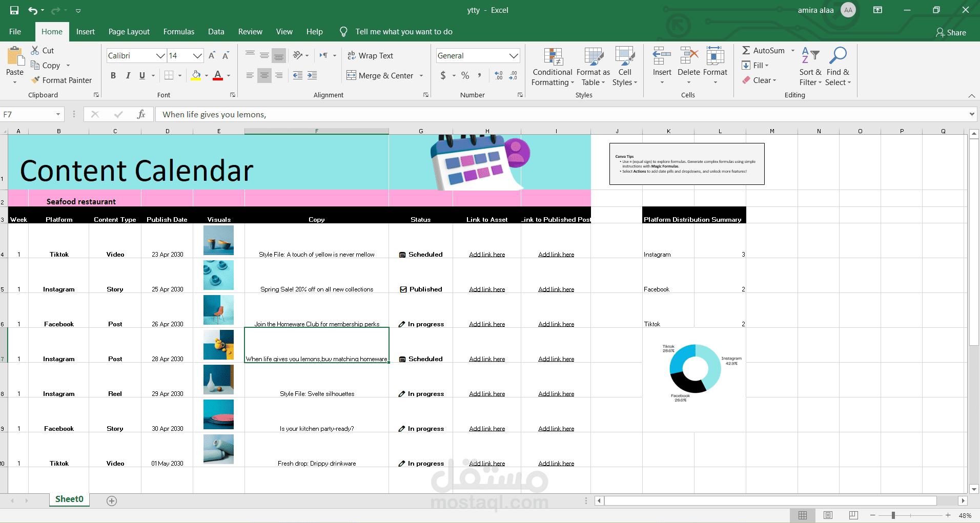The image size is (980, 523).
Task: Click the AutoSum sigma icon
Action: (x=746, y=50)
